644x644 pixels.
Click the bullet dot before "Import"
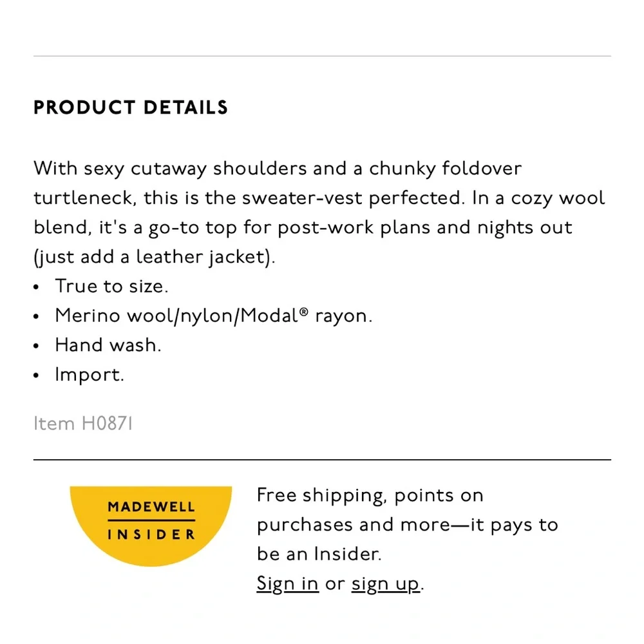coord(37,376)
